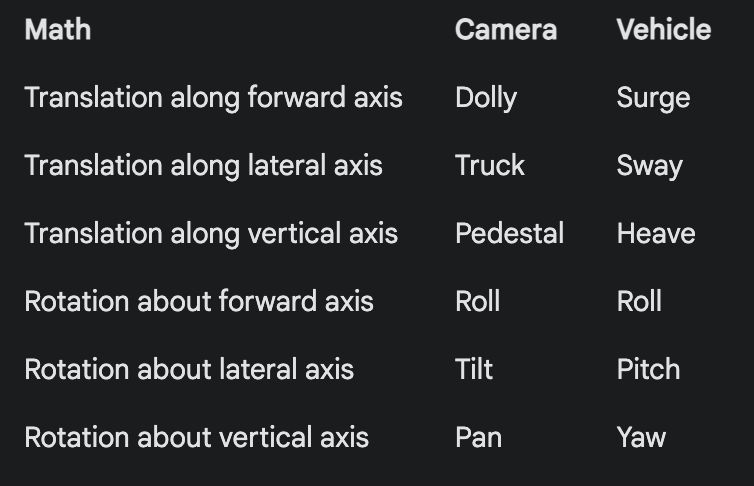Click the Math column header
This screenshot has width=754, height=486.
click(x=58, y=30)
